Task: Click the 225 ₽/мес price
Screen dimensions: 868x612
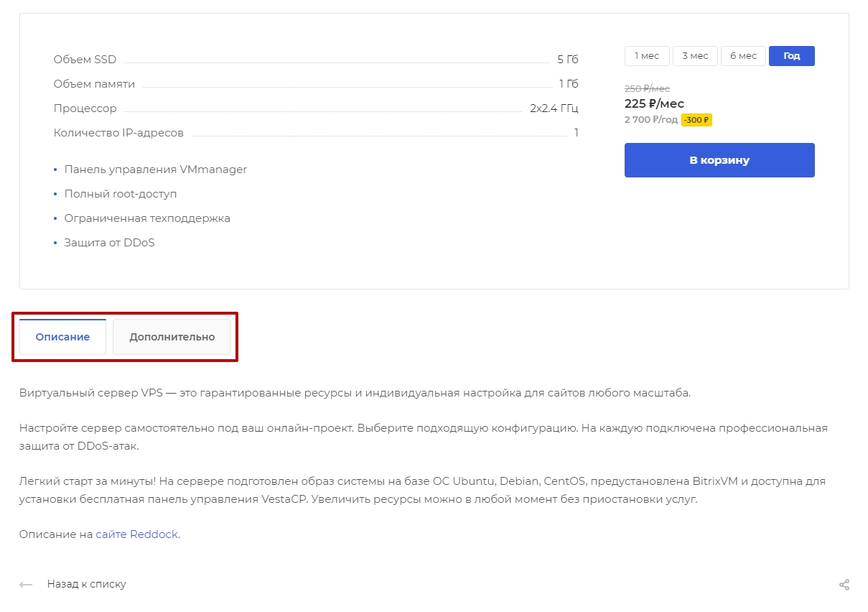Action: point(654,103)
